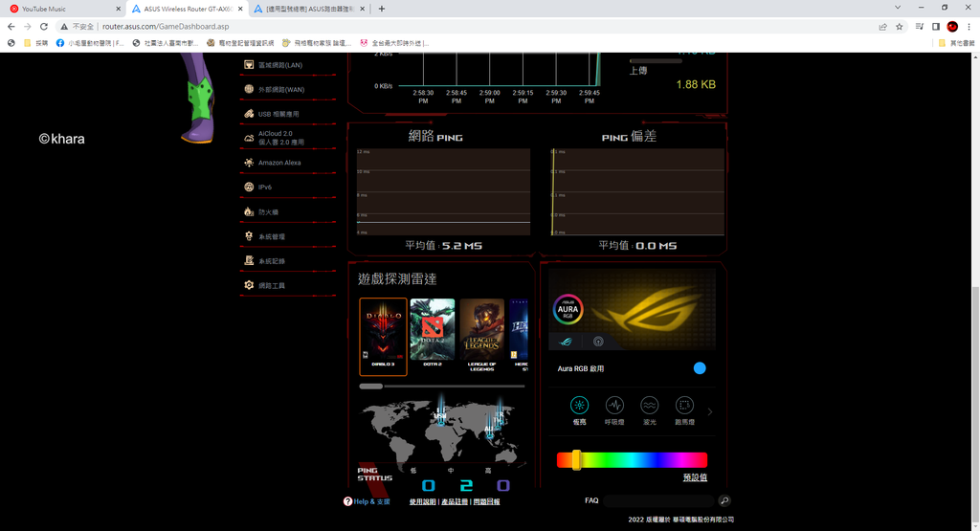
Task: Click the FAQ search input field
Action: pyautogui.click(x=658, y=500)
